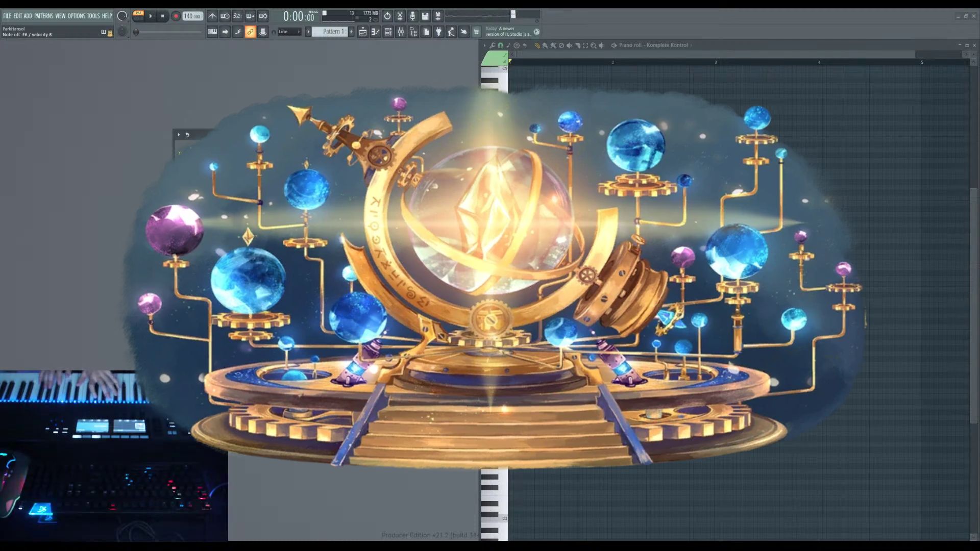Select the Piano roll Draw pencil tool
The height and width of the screenshot is (551, 980).
(x=537, y=45)
